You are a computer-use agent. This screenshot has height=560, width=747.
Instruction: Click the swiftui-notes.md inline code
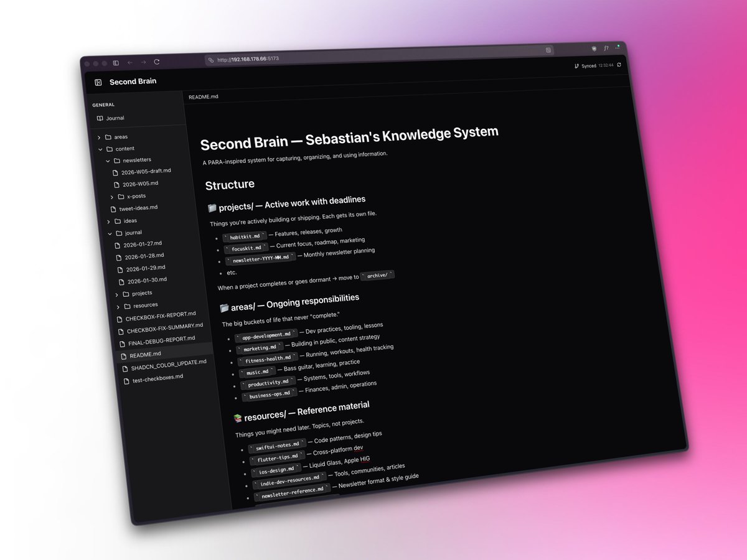pos(278,446)
